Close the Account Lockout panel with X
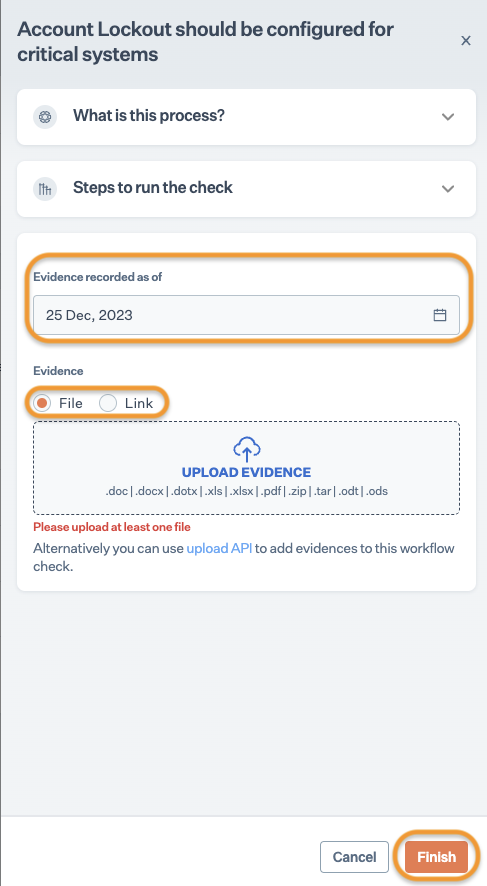Image resolution: width=487 pixels, height=886 pixels. (x=466, y=41)
